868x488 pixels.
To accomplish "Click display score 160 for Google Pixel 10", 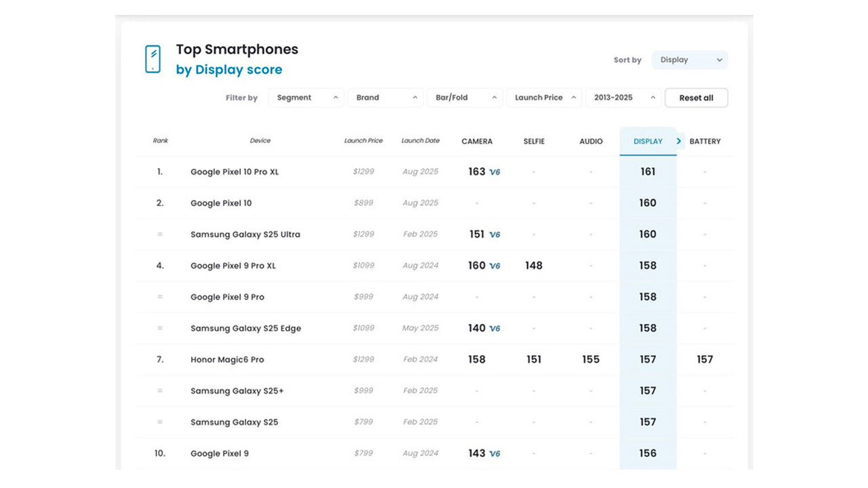I will pos(648,203).
